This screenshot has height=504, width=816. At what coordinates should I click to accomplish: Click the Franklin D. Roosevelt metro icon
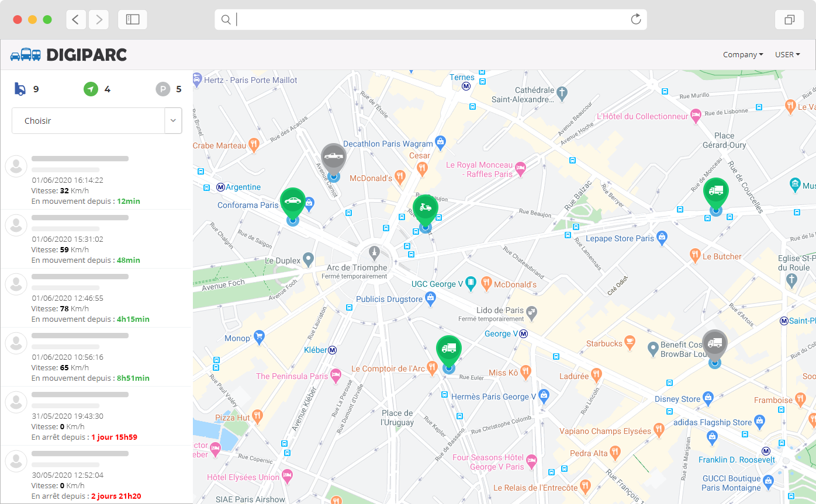click(x=766, y=451)
